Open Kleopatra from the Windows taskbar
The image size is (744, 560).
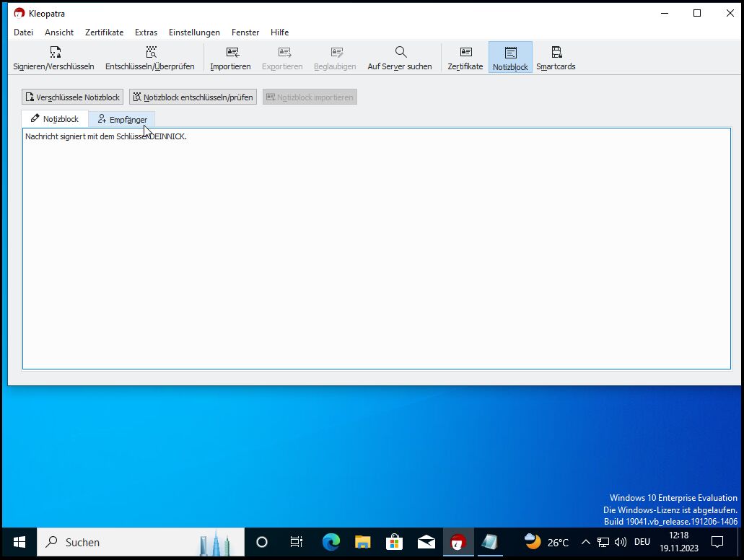pyautogui.click(x=458, y=542)
